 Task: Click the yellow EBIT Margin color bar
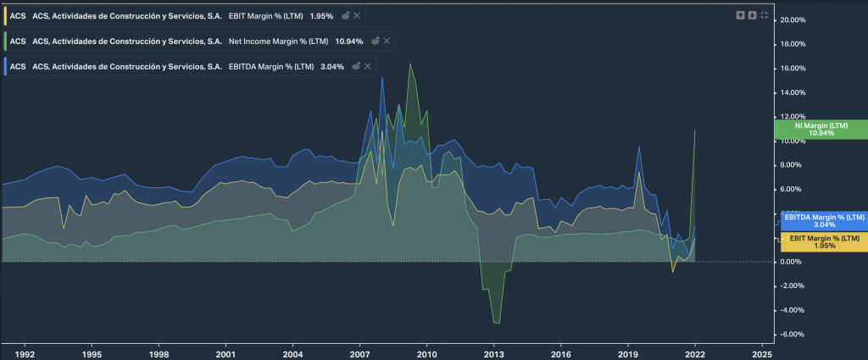(x=5, y=16)
